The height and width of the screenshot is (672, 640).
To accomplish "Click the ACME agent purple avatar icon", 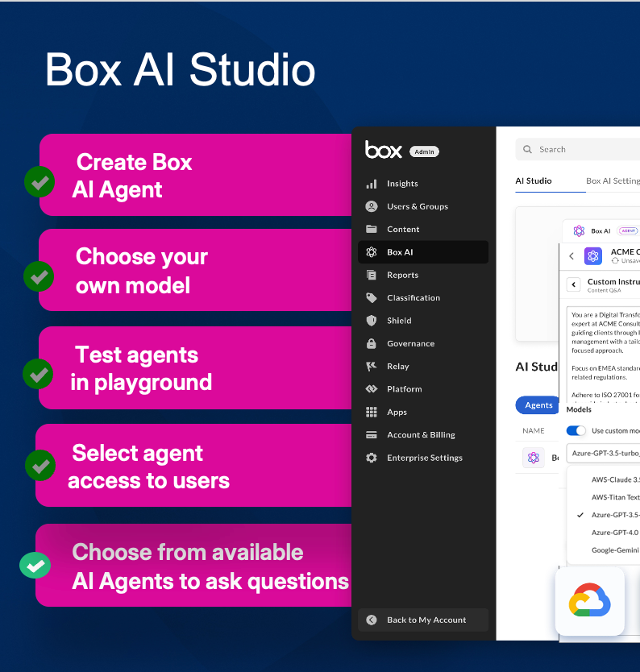I will pos(593,256).
